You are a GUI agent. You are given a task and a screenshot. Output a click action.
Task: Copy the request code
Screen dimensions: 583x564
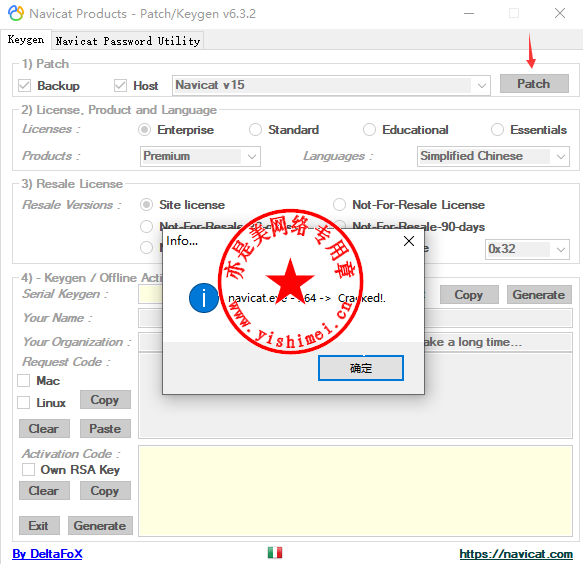[x=105, y=400]
